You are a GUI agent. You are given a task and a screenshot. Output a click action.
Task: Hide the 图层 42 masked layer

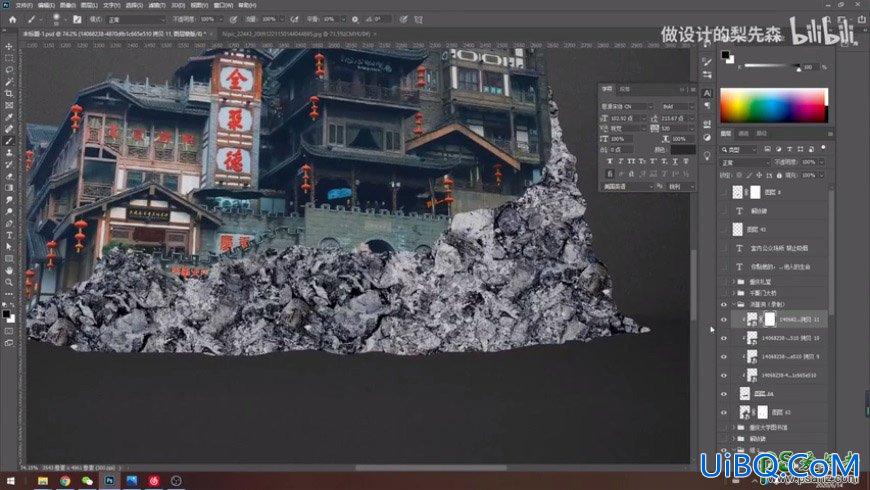(x=724, y=412)
